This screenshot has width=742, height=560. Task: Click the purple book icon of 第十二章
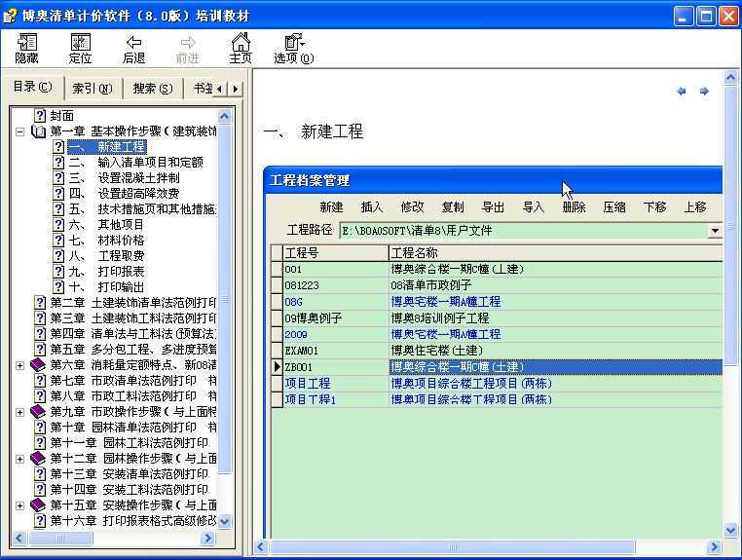38,458
